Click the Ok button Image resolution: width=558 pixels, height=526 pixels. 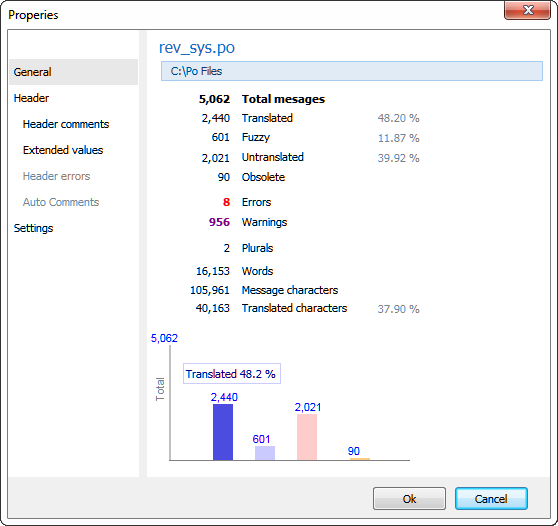click(409, 499)
